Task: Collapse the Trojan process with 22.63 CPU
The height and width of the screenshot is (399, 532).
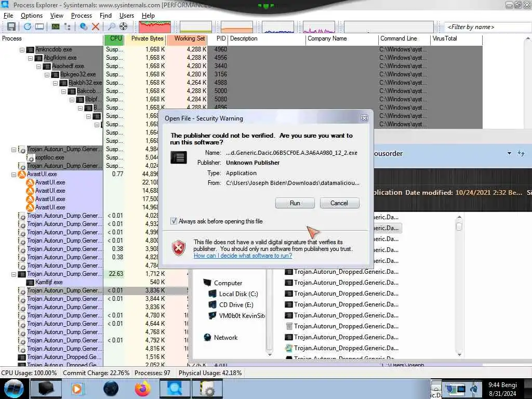Action: coord(14,274)
